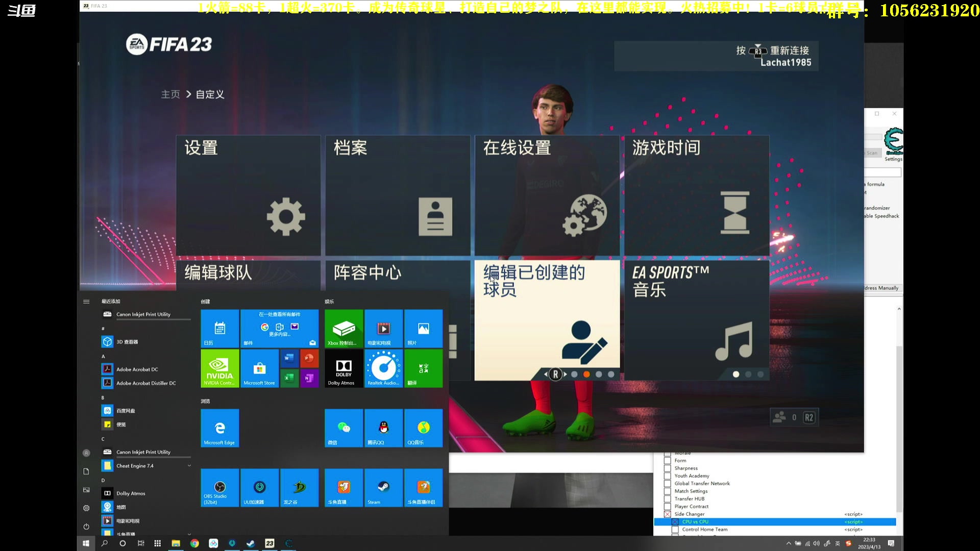Viewport: 980px width, 551px height.
Task: Launch NVIDIA Control Panel tile
Action: click(x=219, y=368)
